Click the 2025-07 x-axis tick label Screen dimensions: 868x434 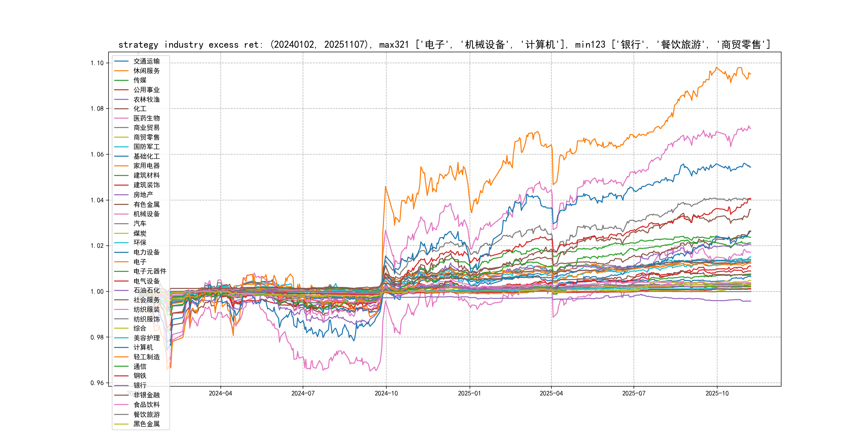pos(634,393)
